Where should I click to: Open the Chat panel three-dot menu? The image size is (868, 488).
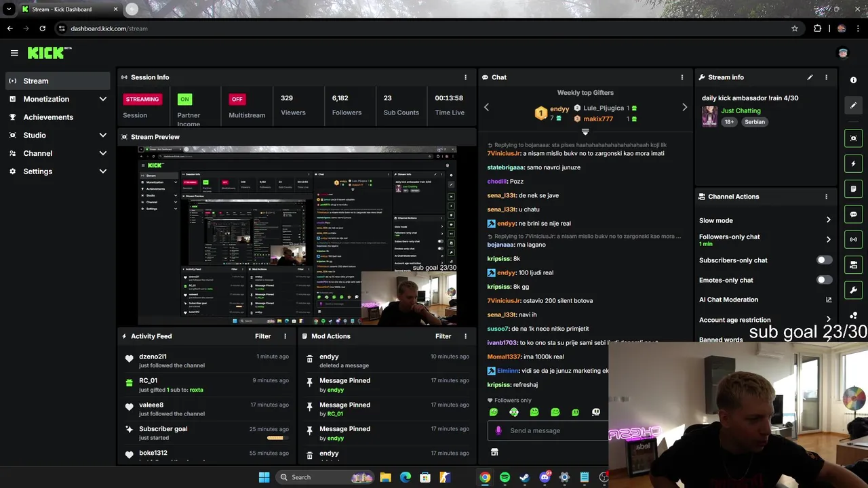tap(682, 77)
